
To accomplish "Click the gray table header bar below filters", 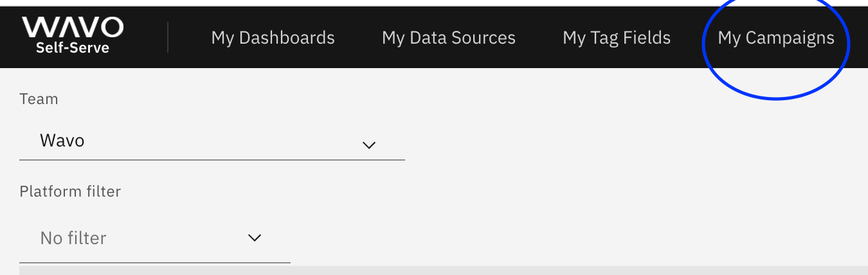I will point(444,271).
